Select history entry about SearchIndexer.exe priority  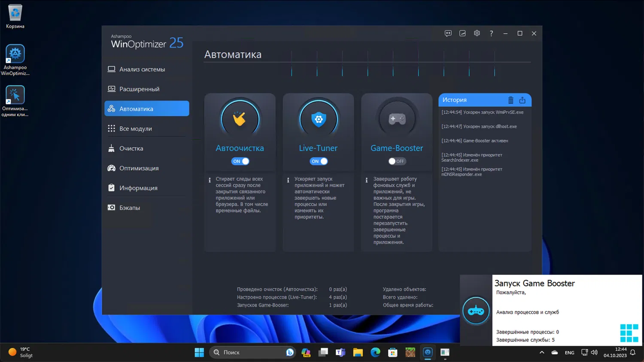click(x=472, y=157)
